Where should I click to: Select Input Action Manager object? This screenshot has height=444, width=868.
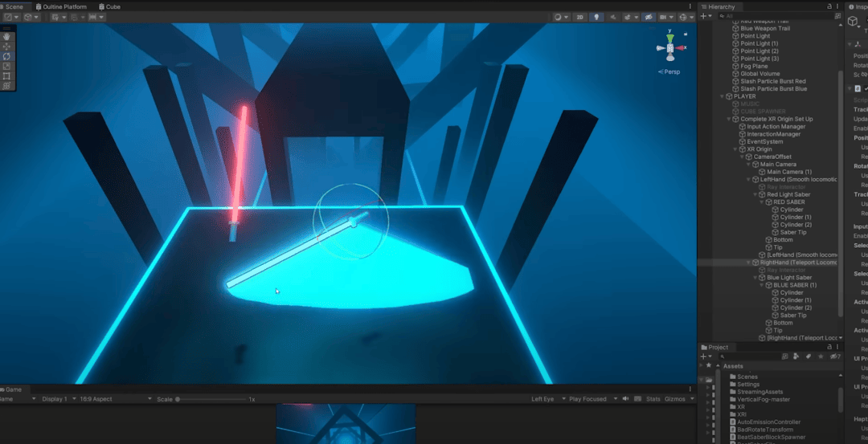click(776, 127)
